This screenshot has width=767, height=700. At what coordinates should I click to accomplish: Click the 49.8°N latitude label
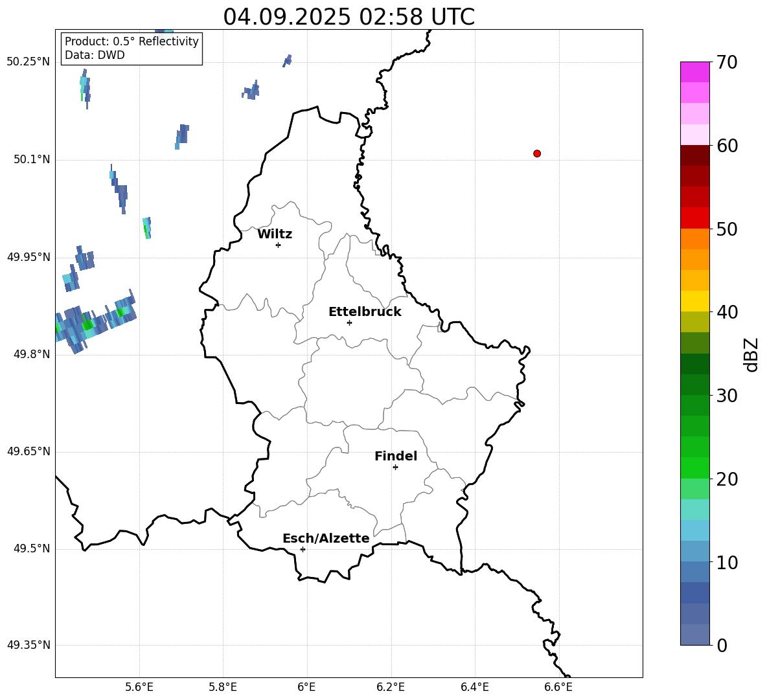coord(32,354)
